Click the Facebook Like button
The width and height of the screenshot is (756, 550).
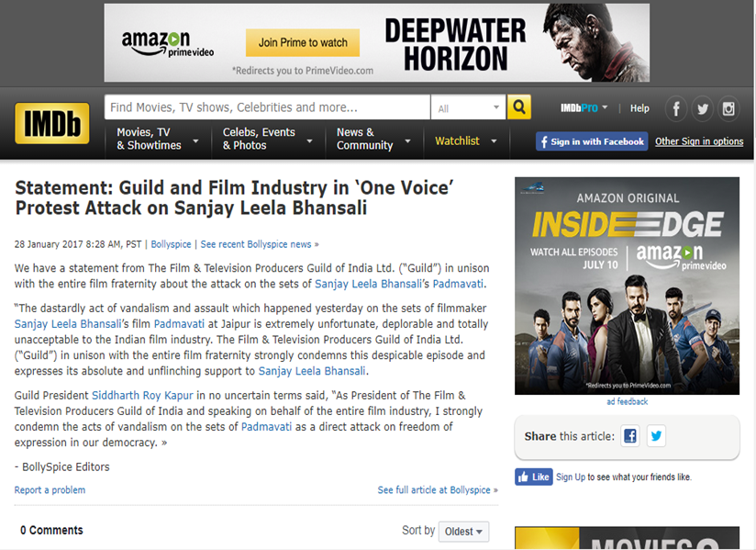(534, 477)
